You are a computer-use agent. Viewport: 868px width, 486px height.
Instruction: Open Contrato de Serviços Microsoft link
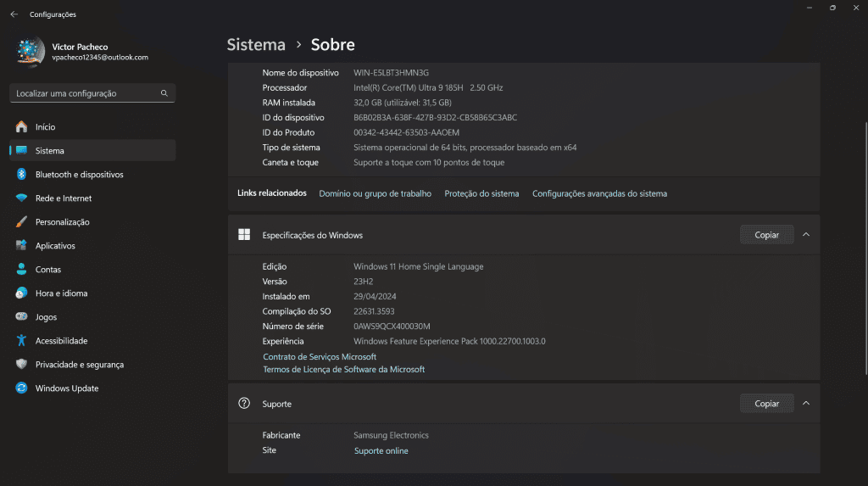pos(320,356)
